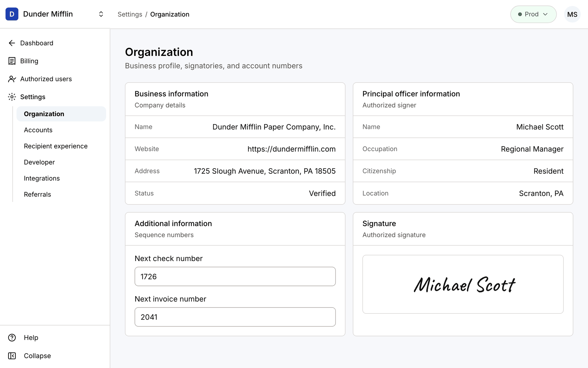Open Referrals settings
The width and height of the screenshot is (588, 368).
pyautogui.click(x=38, y=194)
